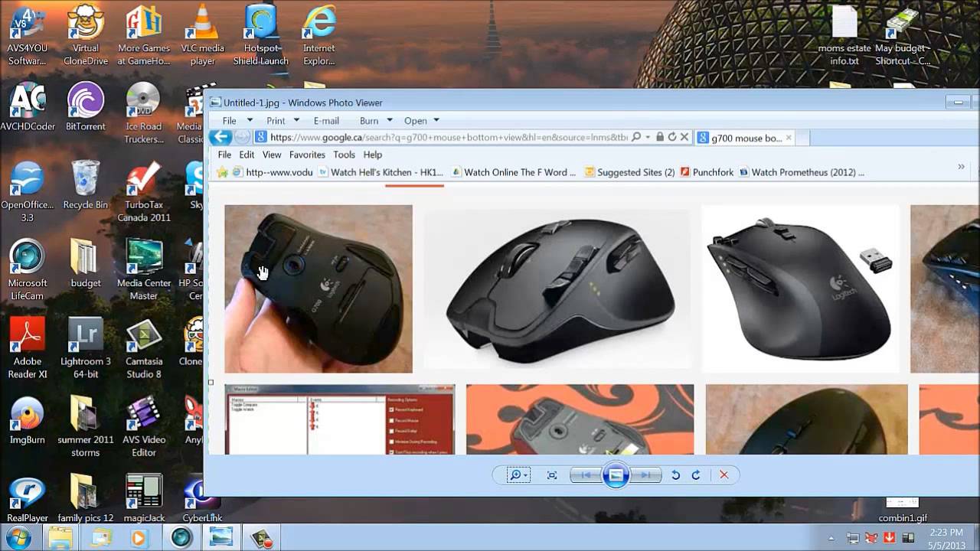The width and height of the screenshot is (980, 551).
Task: Open the zoom magnifier control in Photo Viewer
Action: [x=518, y=475]
